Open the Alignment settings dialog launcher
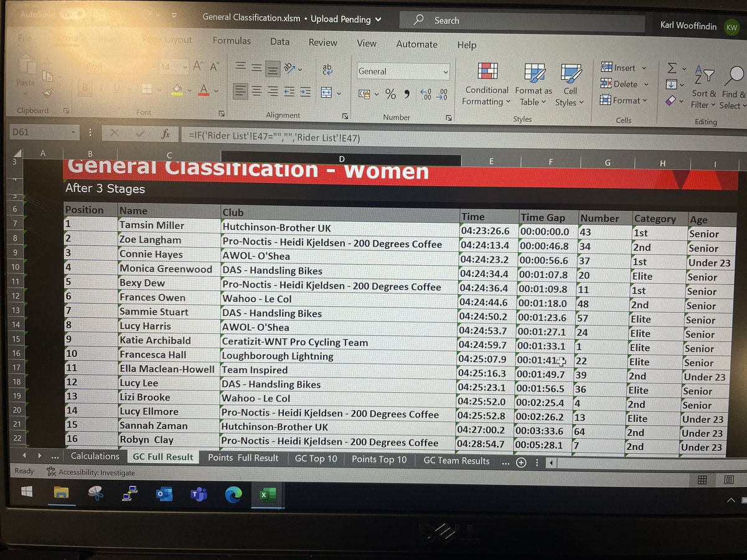Screen dimensions: 747x560 [345, 116]
